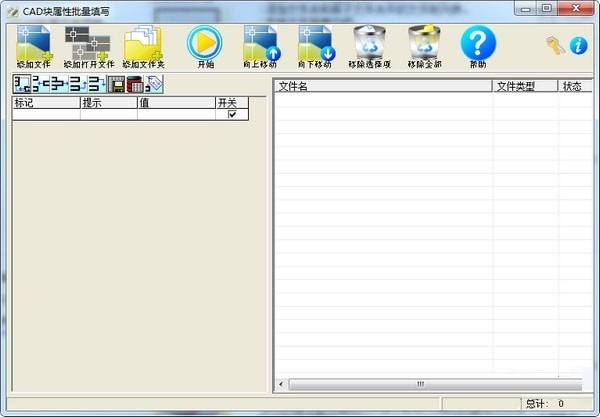The width and height of the screenshot is (600, 417).
Task: Click the empty 值 cell in the attribute table
Action: (176, 114)
